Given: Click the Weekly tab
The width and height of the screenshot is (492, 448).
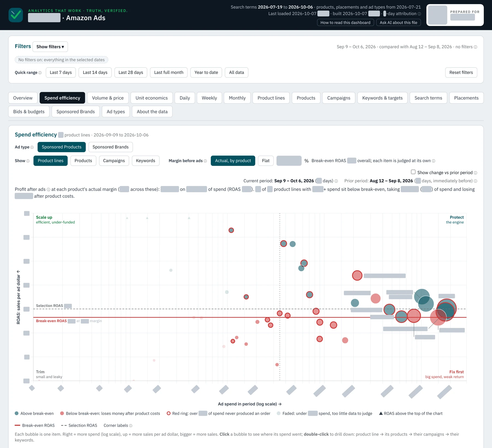Looking at the screenshot, I should click(209, 98).
